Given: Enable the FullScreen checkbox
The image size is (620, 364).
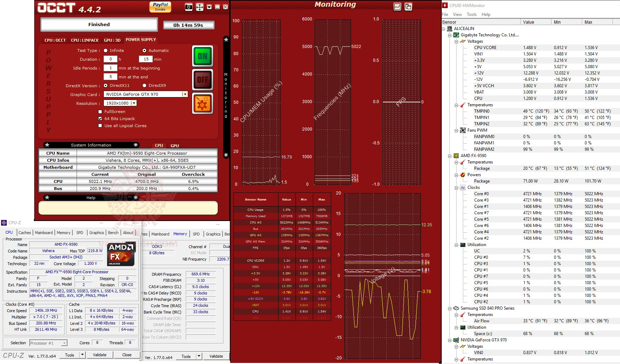Looking at the screenshot, I should click(x=100, y=111).
